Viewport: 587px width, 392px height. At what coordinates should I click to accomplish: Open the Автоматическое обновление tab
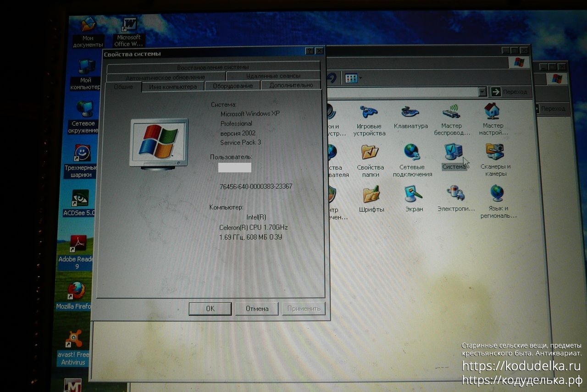[165, 77]
